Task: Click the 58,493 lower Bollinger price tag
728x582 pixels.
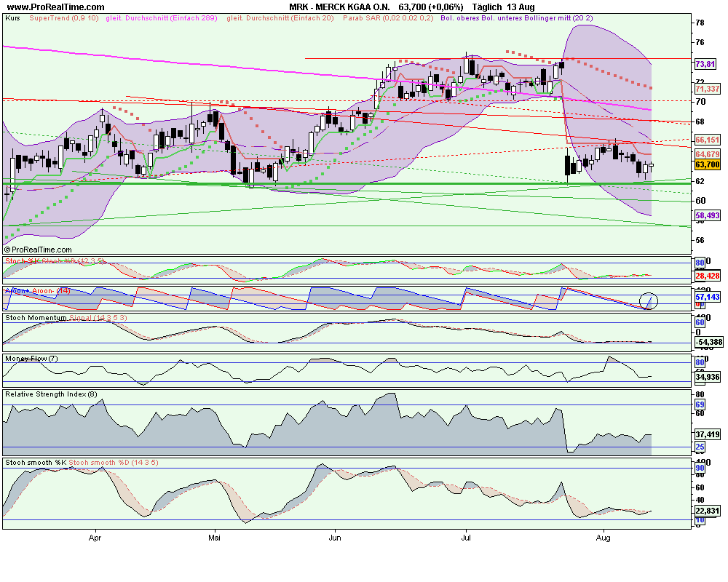Action: point(708,215)
